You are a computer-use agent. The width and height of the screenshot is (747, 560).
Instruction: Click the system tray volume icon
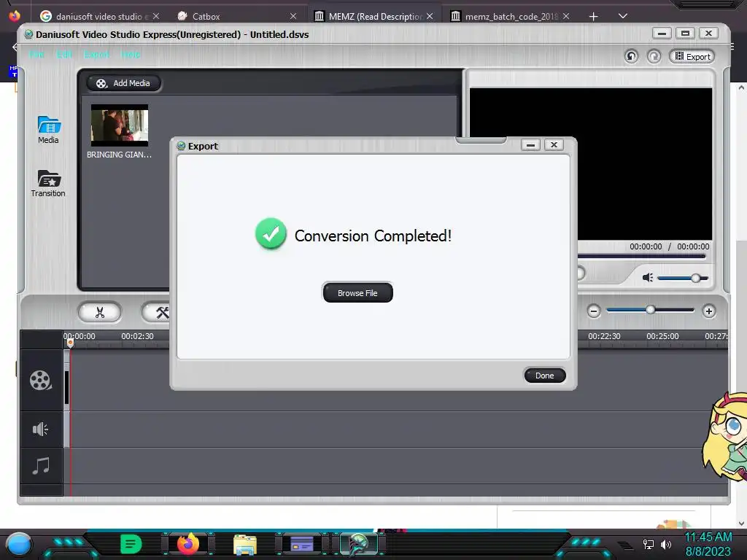(666, 544)
